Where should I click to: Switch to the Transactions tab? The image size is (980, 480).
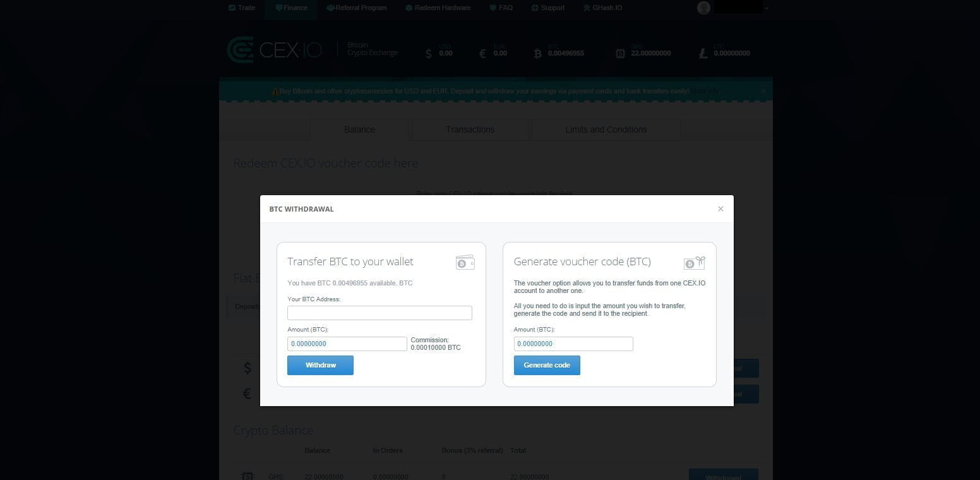tap(470, 129)
